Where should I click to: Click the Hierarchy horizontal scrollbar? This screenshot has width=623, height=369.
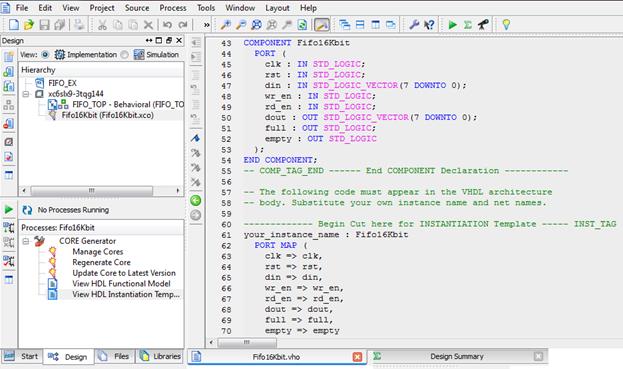(x=91, y=191)
